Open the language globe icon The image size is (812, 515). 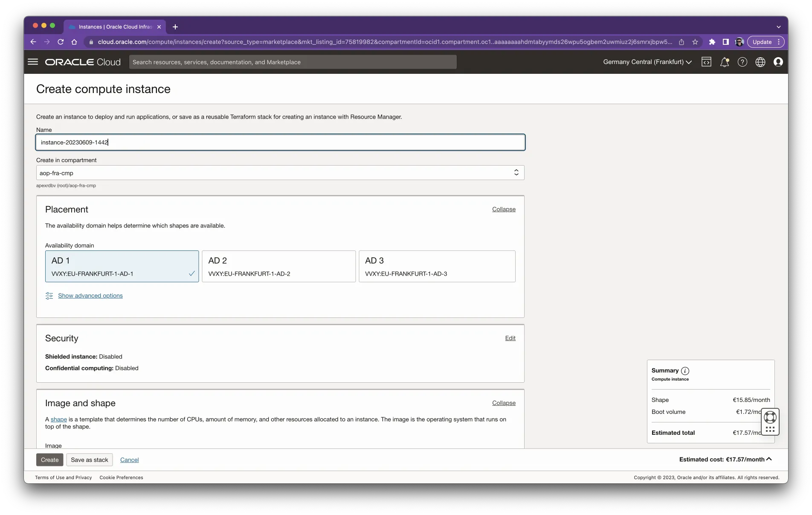point(760,62)
